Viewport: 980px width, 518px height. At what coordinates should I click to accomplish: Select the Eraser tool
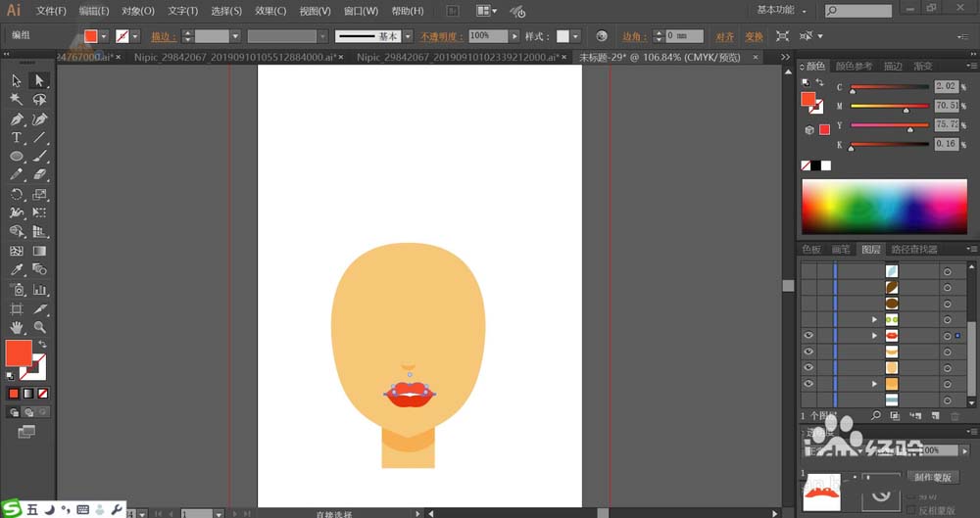pos(39,175)
